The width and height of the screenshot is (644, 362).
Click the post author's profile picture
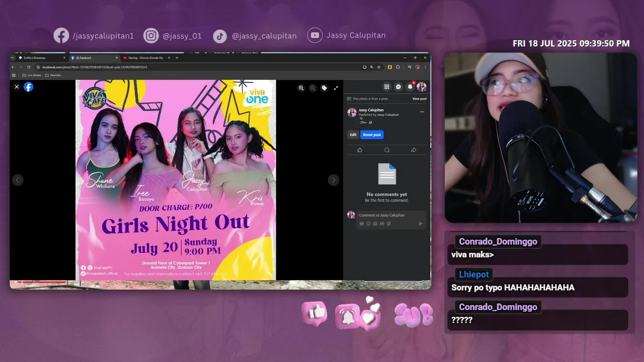tap(352, 113)
